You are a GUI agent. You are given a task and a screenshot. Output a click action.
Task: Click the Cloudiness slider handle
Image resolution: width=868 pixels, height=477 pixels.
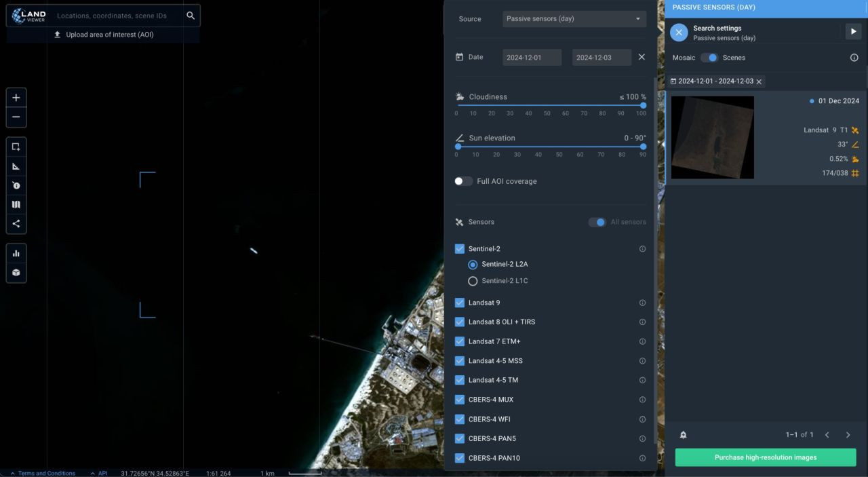coord(643,105)
